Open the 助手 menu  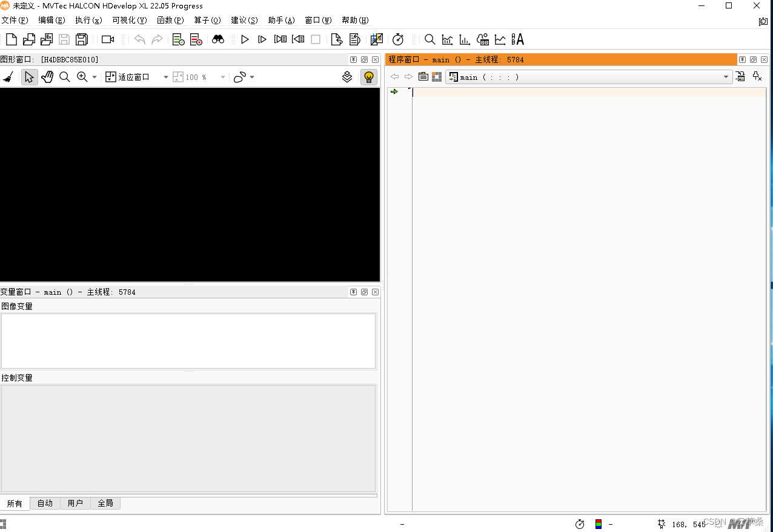280,20
